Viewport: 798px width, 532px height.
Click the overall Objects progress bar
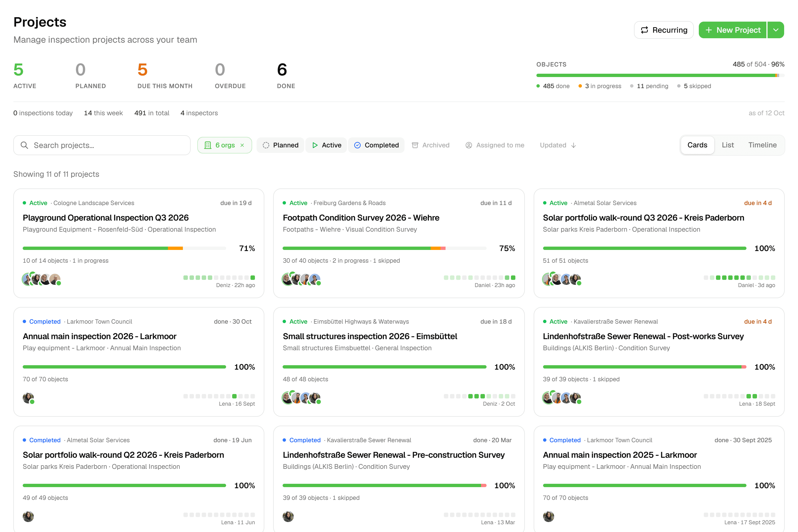660,75
